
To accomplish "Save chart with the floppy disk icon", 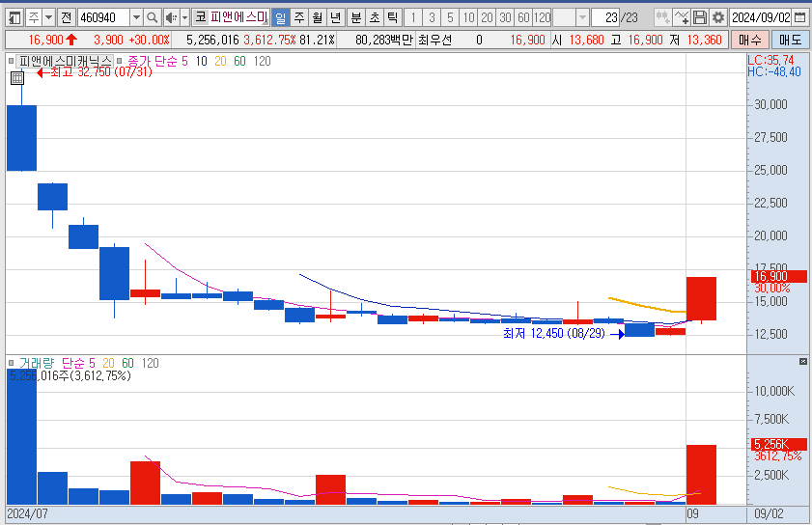I will pyautogui.click(x=700, y=18).
